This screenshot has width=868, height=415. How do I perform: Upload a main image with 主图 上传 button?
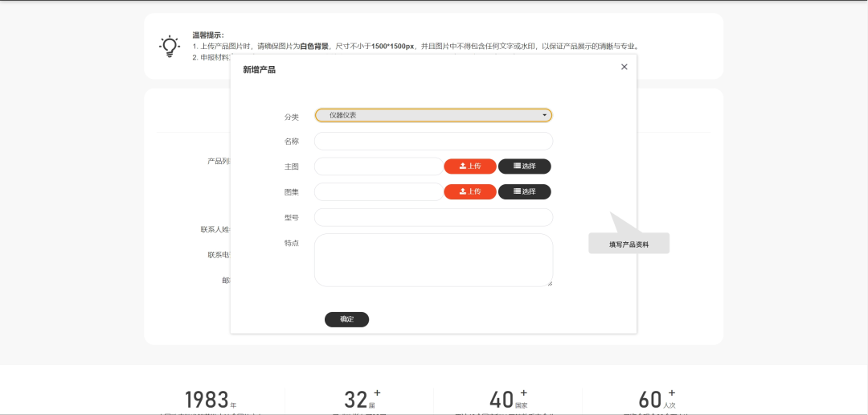coord(470,166)
